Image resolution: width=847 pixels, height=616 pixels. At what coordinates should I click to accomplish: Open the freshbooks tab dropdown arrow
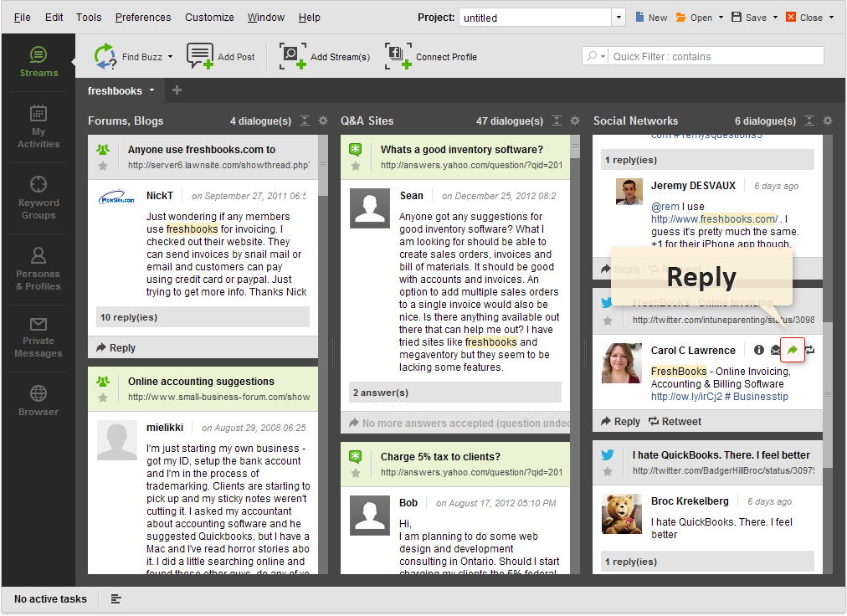(x=151, y=90)
